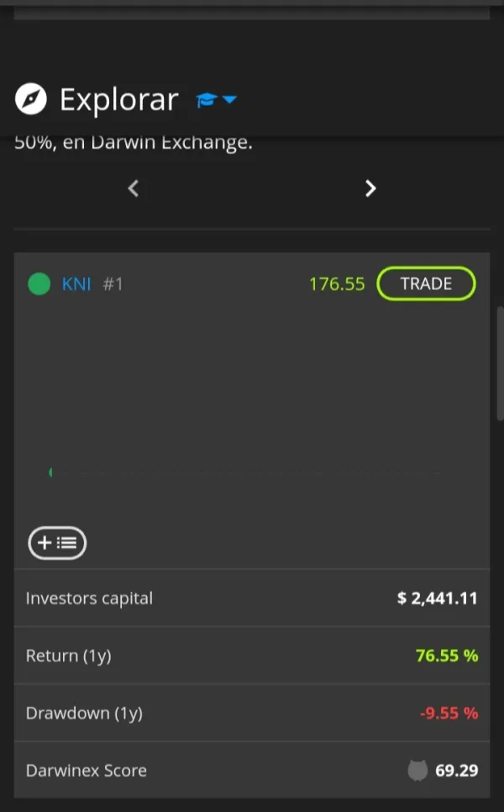
Task: Click the Drawdown (1y) -9.55 % value
Action: pos(449,713)
